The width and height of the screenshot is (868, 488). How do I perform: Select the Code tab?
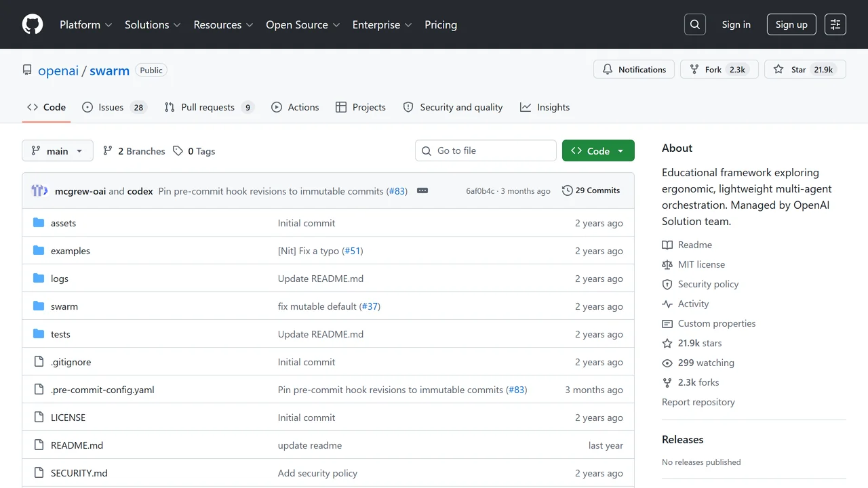(46, 107)
